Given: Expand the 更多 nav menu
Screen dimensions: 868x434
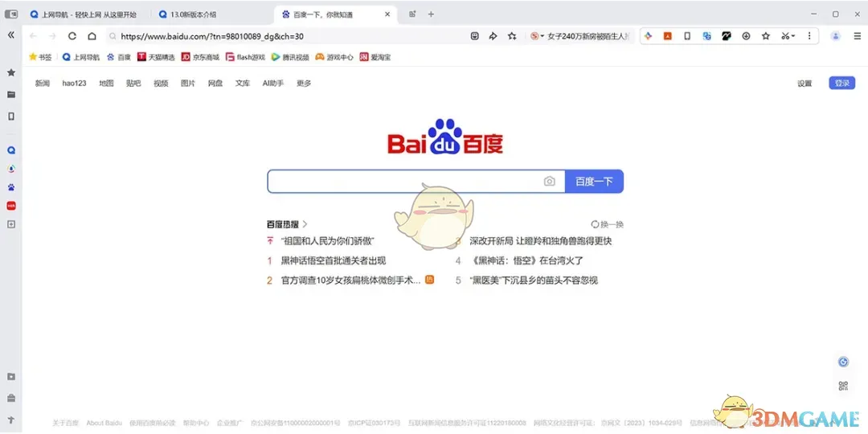Looking at the screenshot, I should 304,84.
